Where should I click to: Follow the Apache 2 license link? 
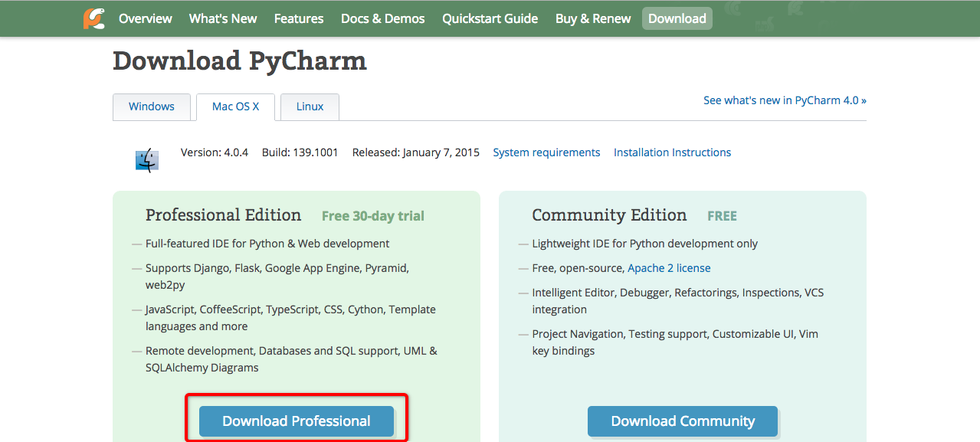pos(669,268)
